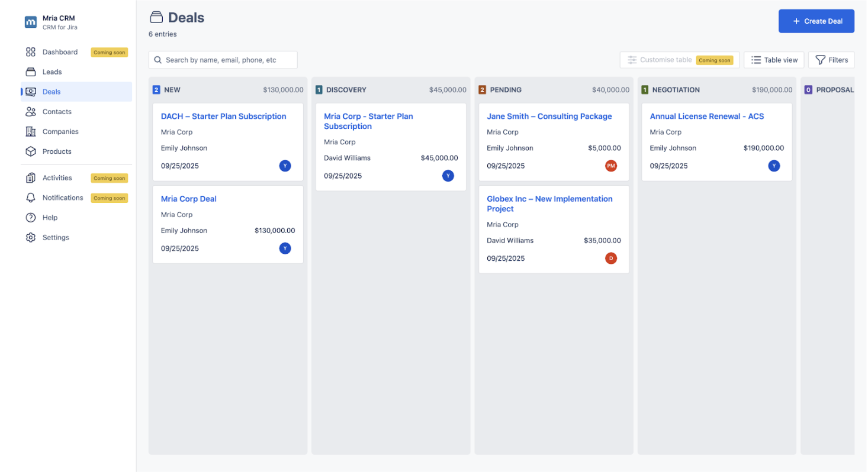Screen dimensions: 868x472
Task: Open DACH – Starter Plan Subscription deal
Action: (x=224, y=117)
